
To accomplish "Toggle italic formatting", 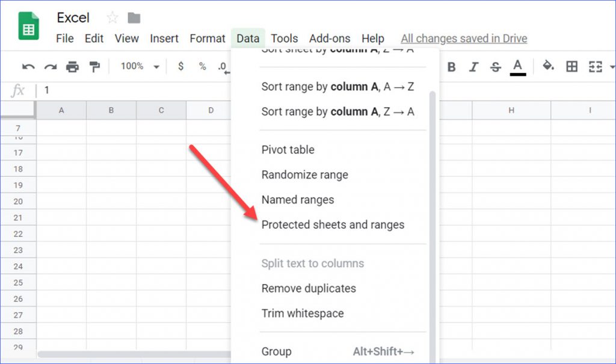I will point(473,66).
